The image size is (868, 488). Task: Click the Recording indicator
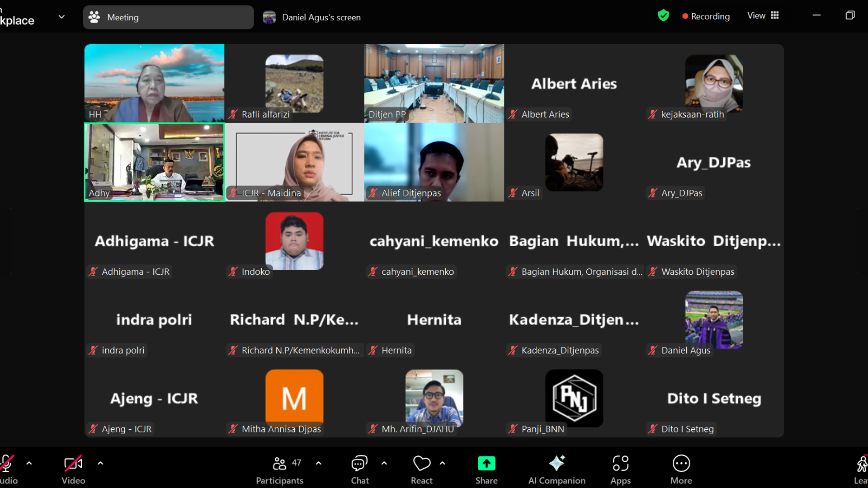pos(706,16)
